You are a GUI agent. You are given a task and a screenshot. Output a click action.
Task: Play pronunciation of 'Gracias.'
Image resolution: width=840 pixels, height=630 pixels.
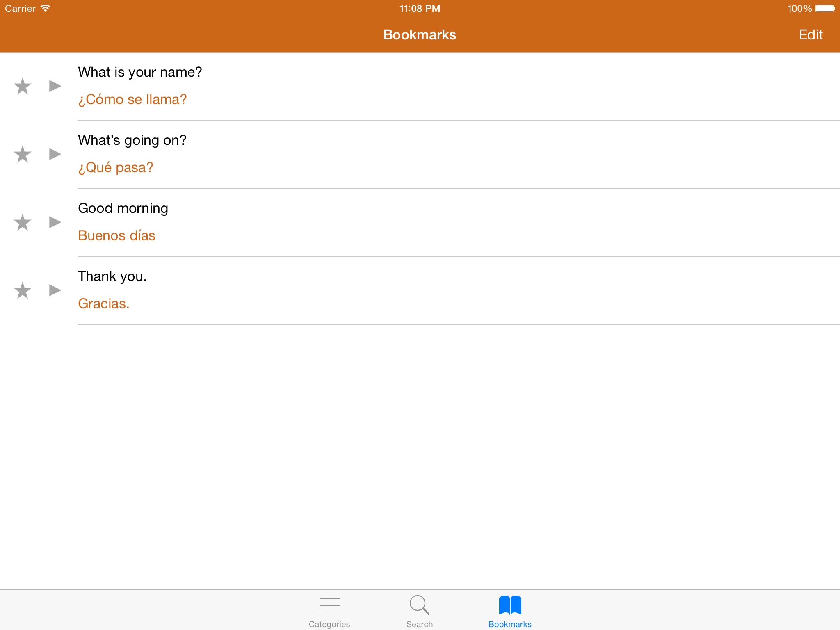tap(55, 290)
